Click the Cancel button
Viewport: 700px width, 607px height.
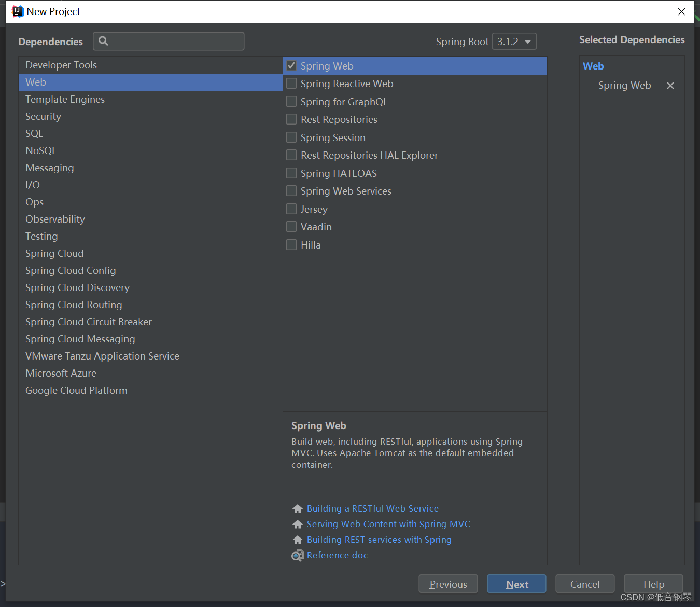point(585,584)
